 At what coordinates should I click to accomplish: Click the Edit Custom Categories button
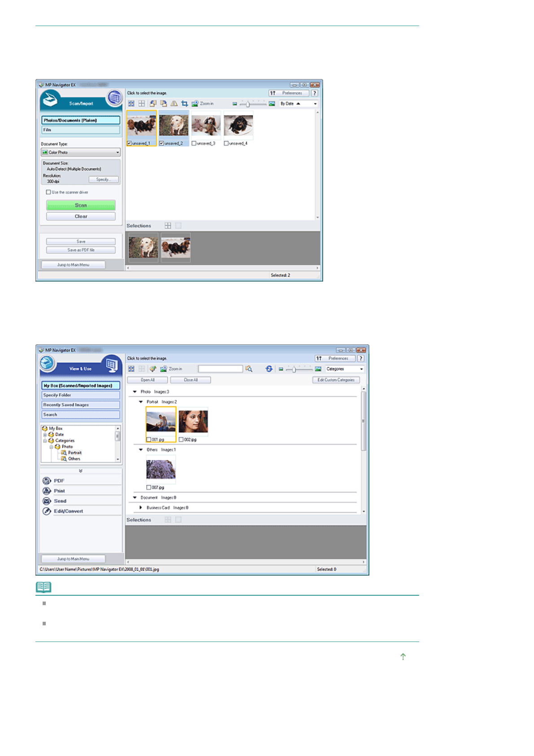tap(336, 380)
